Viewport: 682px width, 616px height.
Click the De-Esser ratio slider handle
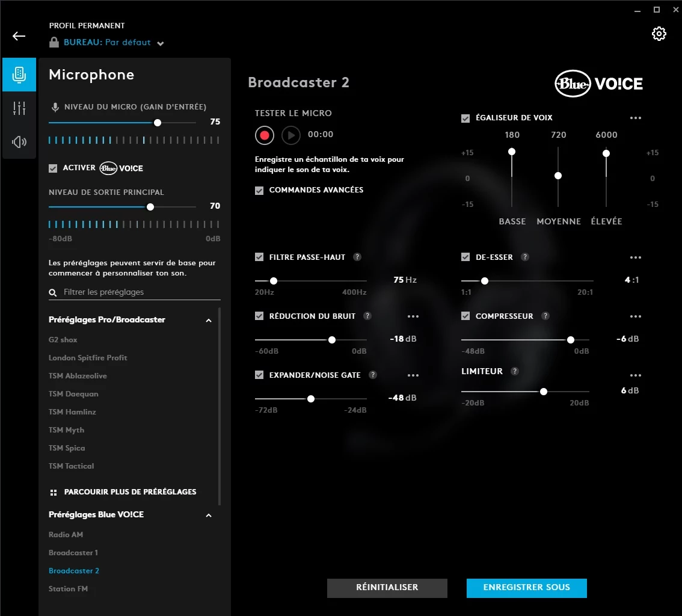(485, 281)
